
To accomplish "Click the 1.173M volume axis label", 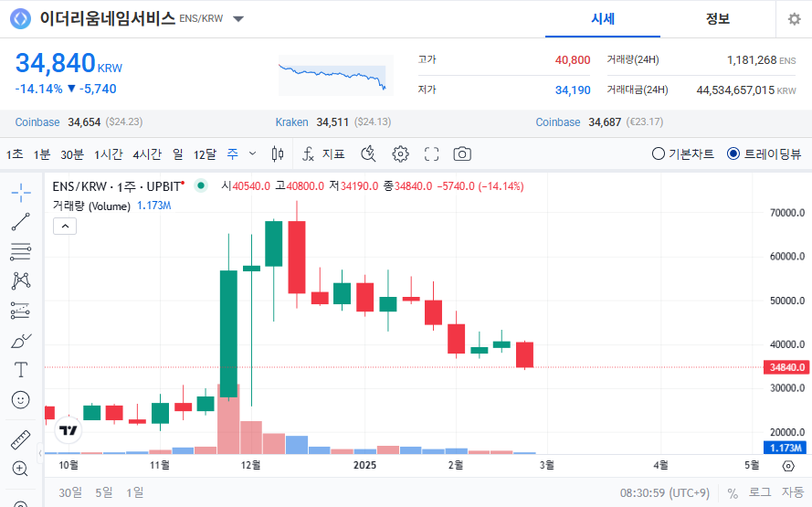I will pyautogui.click(x=786, y=448).
